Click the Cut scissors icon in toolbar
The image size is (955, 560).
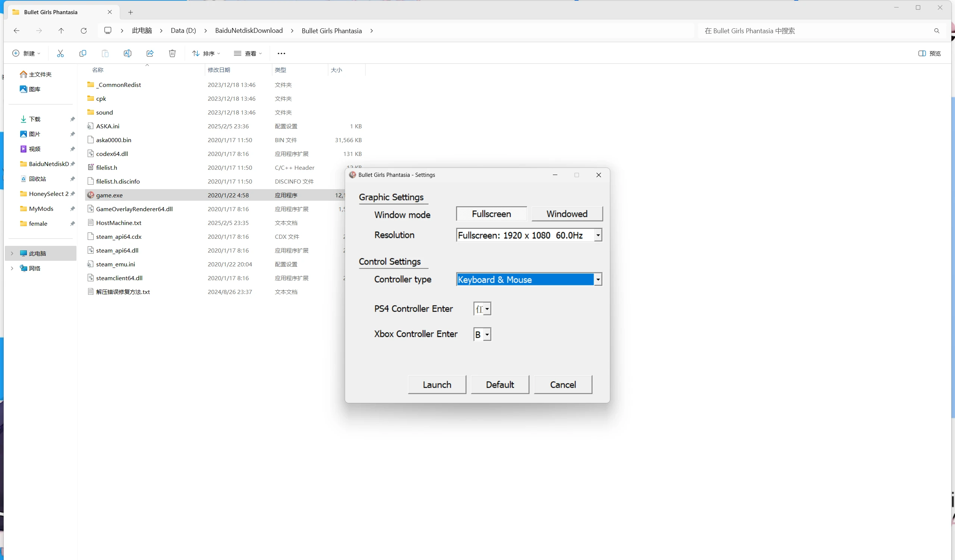(x=60, y=53)
